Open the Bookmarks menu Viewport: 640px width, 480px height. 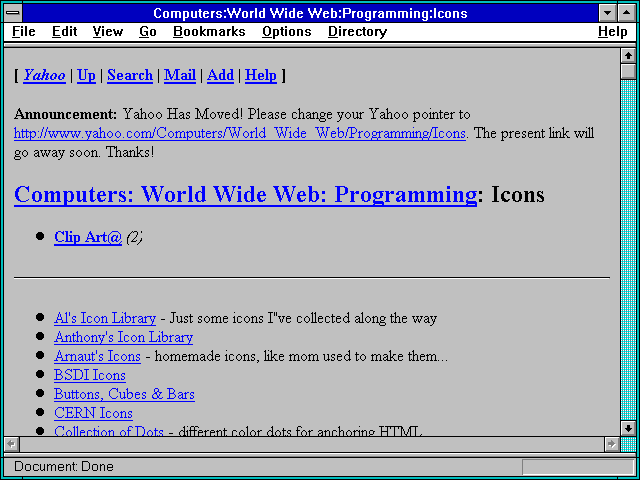(x=209, y=32)
